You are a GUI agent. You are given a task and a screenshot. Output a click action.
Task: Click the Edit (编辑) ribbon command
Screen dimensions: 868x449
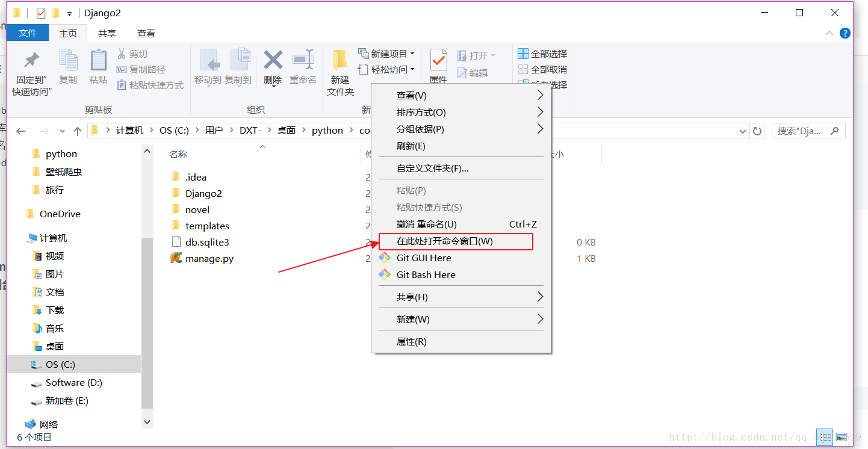tap(473, 73)
